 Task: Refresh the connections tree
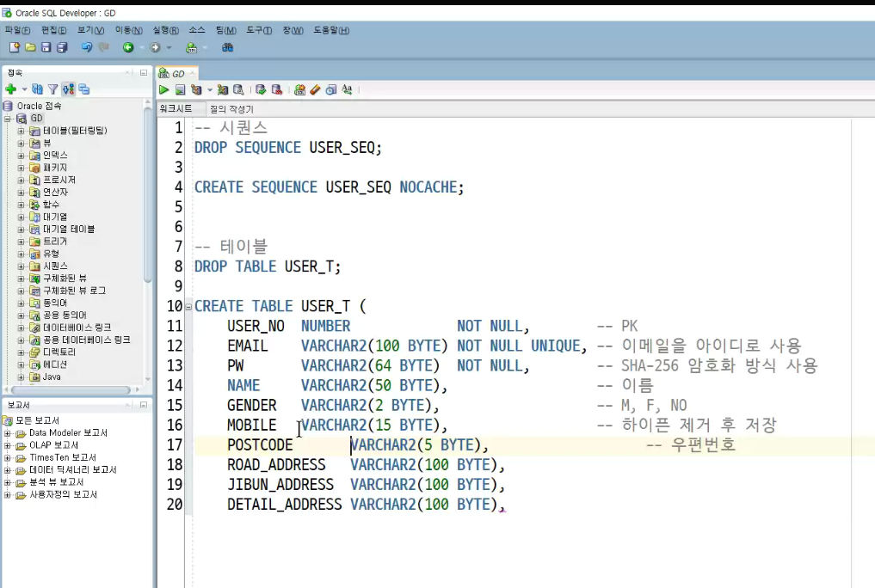tap(37, 89)
